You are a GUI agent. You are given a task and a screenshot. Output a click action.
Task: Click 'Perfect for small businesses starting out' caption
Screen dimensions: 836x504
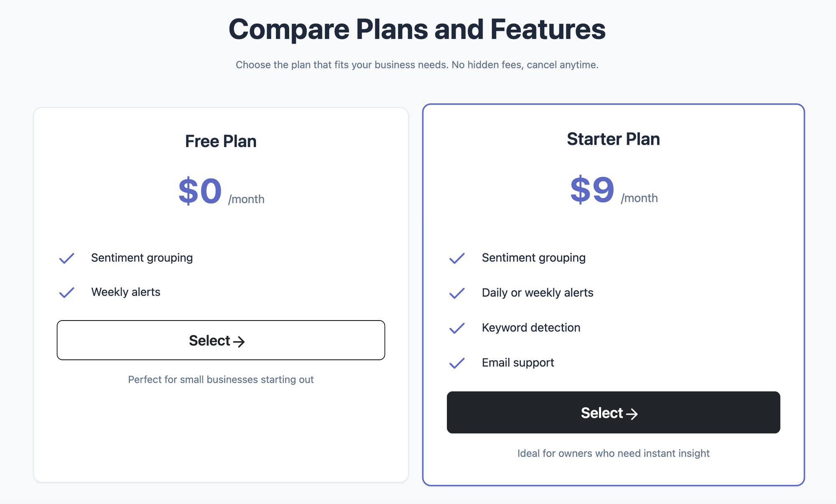221,379
